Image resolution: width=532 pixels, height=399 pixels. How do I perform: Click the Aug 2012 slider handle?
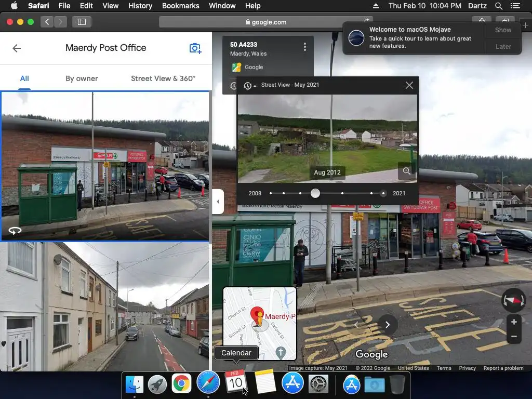point(315,193)
